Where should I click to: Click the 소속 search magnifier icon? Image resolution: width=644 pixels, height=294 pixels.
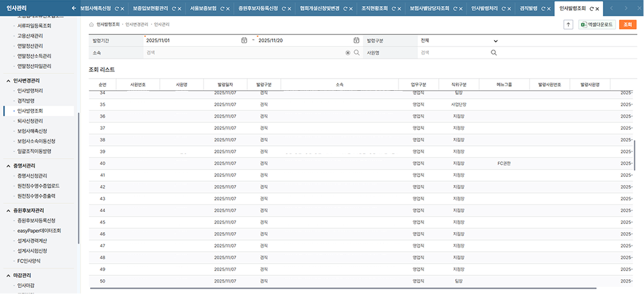coord(357,52)
